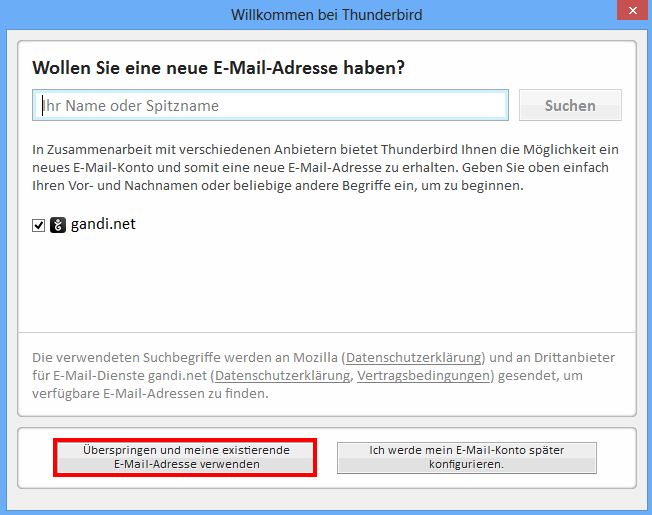
Task: Close the Willkommen bei Thunderbird dialog
Action: coord(632,10)
